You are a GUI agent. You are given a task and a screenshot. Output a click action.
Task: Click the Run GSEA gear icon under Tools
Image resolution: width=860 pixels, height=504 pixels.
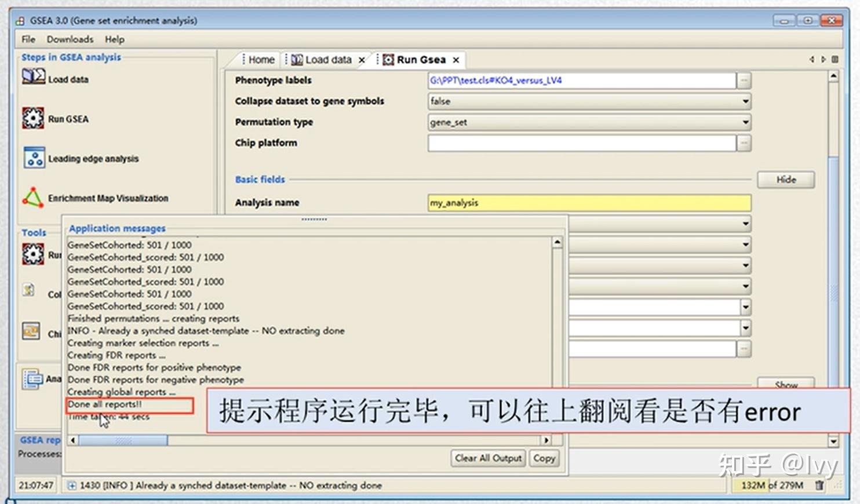33,253
